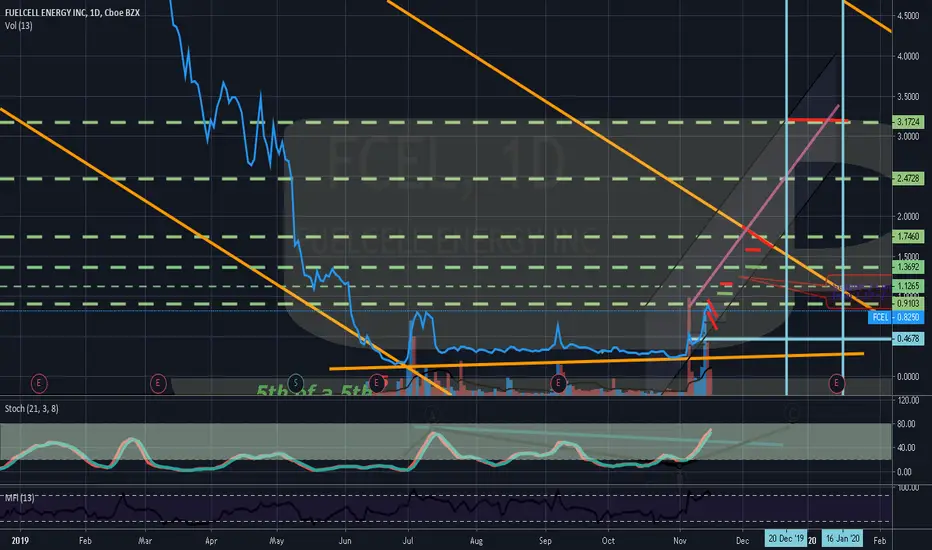This screenshot has width=932, height=550.
Task: Click the 120.00 value on Stoch axis
Action: 907,401
